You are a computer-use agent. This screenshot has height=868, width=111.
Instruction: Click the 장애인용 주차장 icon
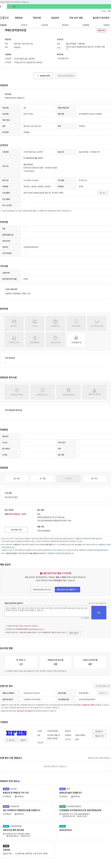coord(17,392)
